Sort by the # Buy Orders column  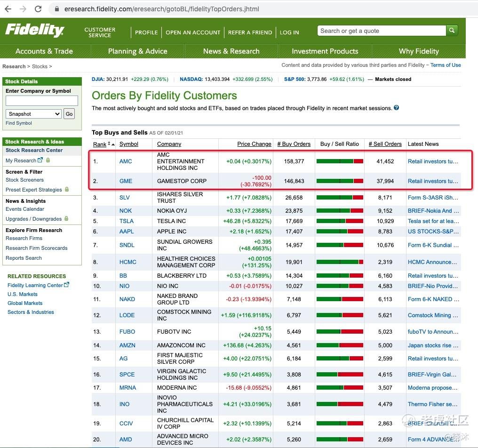click(294, 144)
